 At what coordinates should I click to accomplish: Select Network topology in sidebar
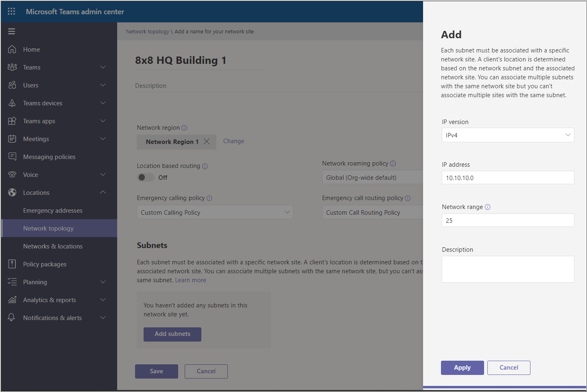(59, 228)
